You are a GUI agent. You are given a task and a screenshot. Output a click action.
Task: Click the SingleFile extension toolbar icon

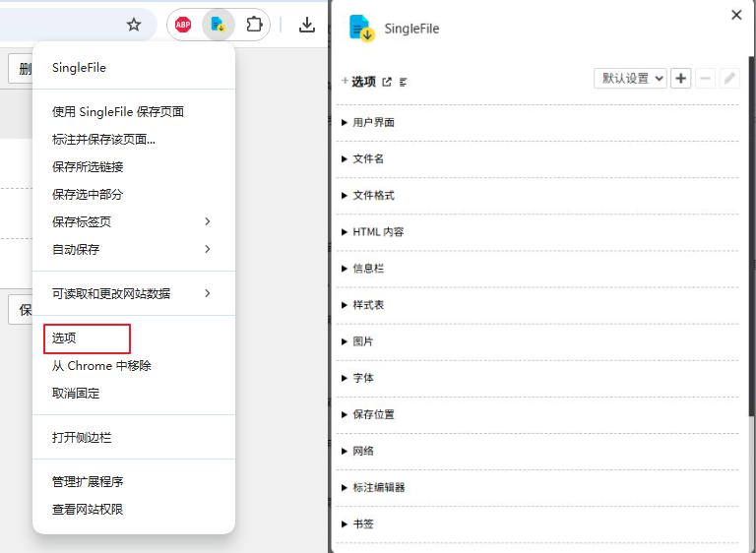pos(219,24)
